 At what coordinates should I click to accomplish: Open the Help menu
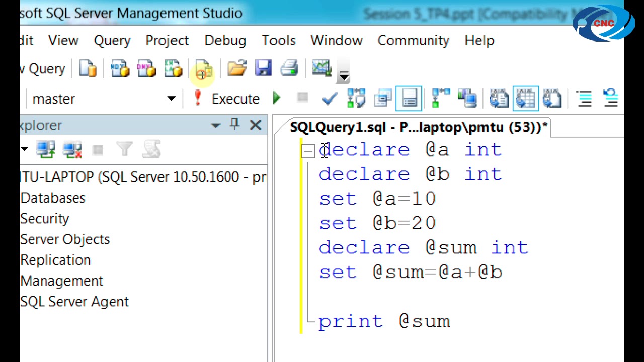tap(479, 41)
